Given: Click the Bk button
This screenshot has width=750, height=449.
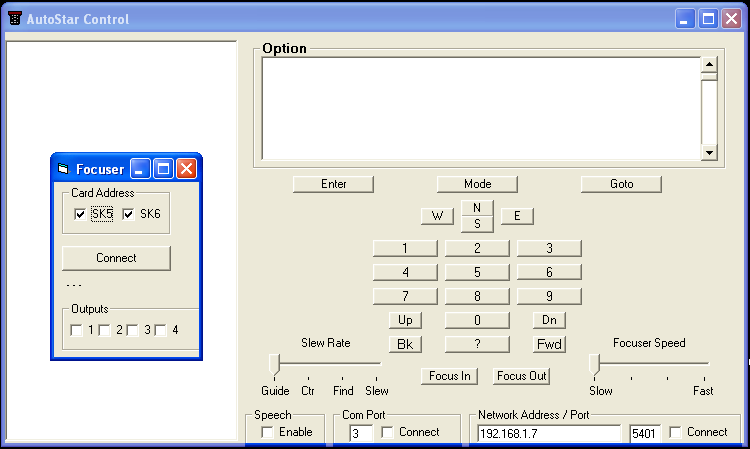Looking at the screenshot, I should coord(405,344).
